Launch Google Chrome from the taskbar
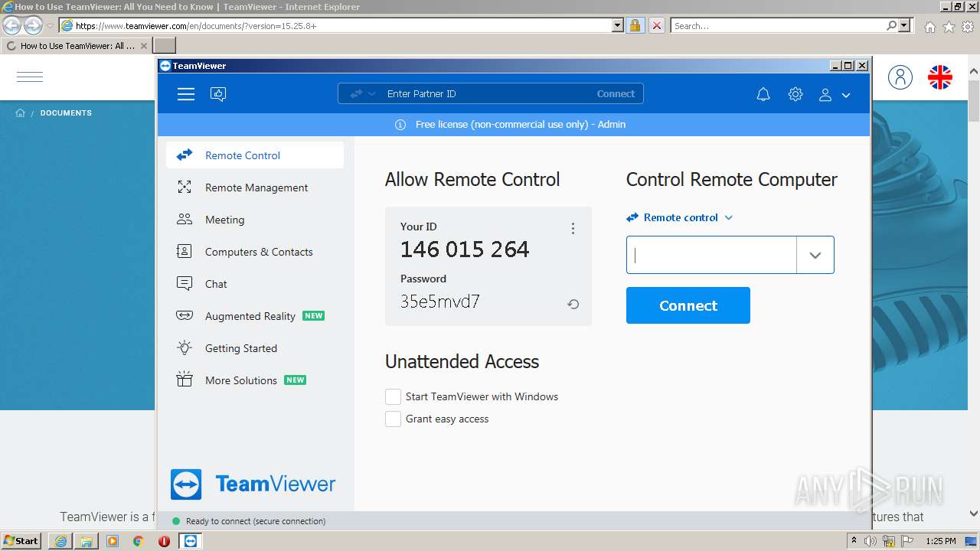The width and height of the screenshot is (980, 551). (x=138, y=541)
